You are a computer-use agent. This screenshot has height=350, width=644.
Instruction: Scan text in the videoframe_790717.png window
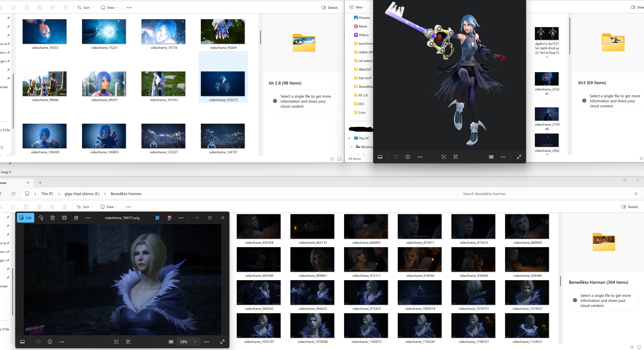click(128, 342)
